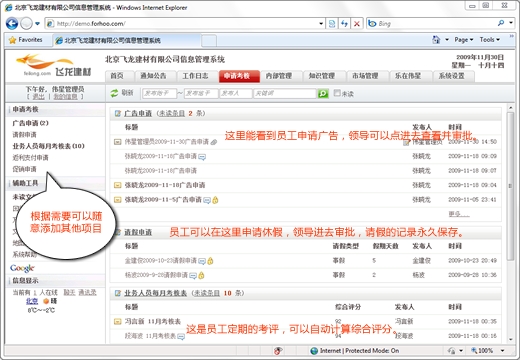Open the Tools menu
The height and width of the screenshot is (360, 520).
490,40
